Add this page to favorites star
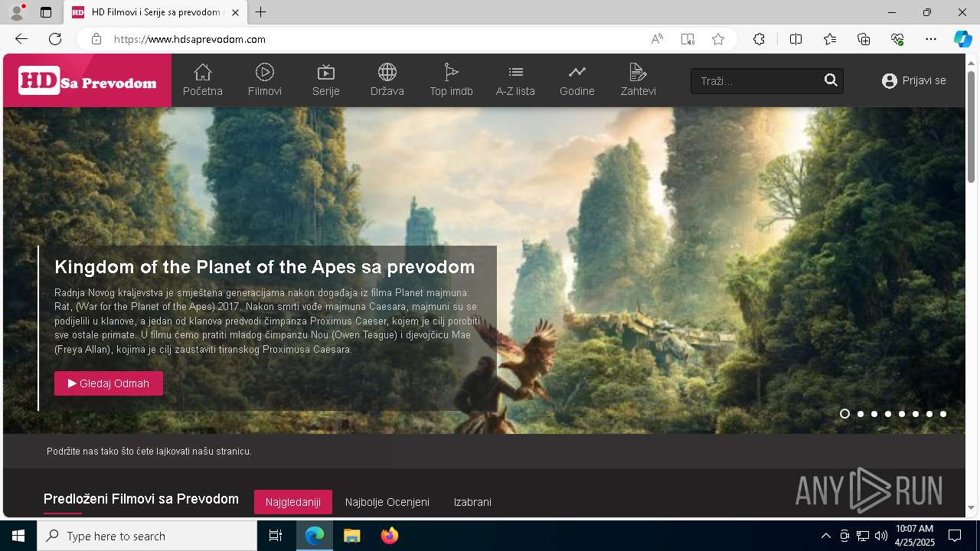This screenshot has height=551, width=980. tap(718, 39)
